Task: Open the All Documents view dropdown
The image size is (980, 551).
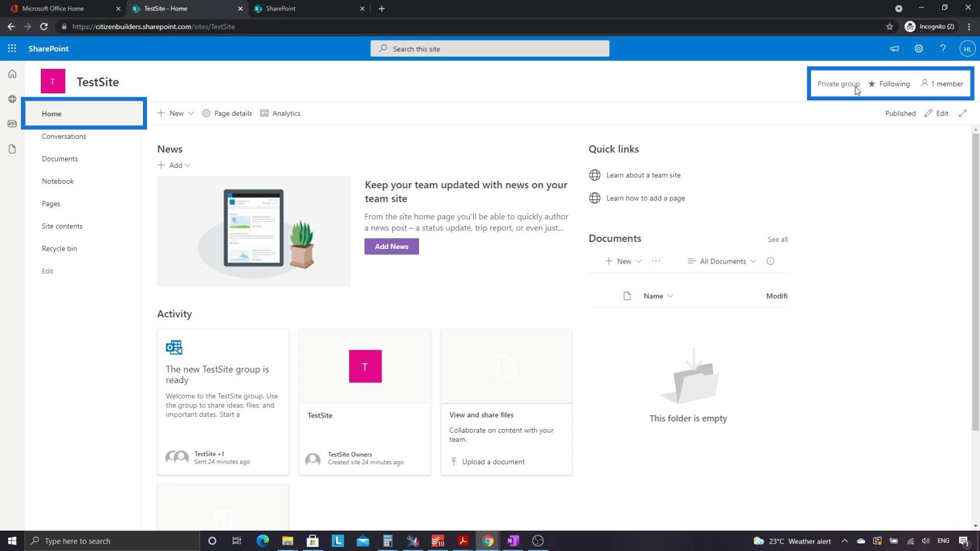Action: coord(722,261)
